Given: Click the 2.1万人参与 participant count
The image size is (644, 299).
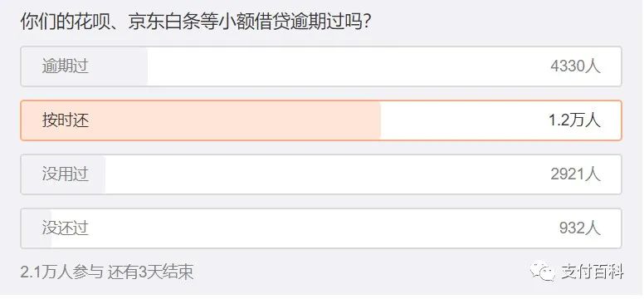Looking at the screenshot, I should 61,272.
